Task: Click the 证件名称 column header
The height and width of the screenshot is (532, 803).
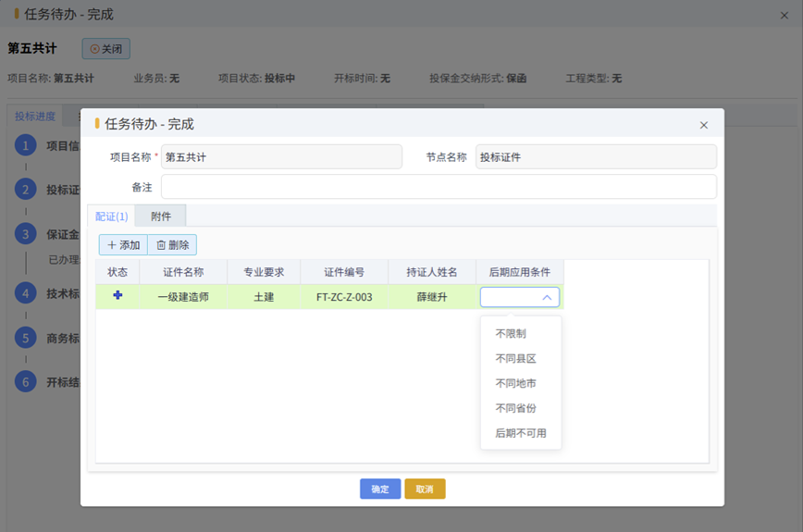Action: [183, 272]
